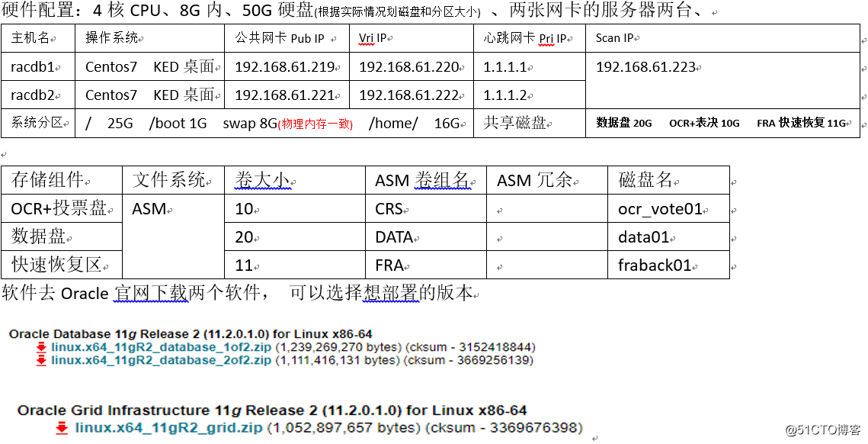Click the download arrow for database_2of2.zip
The image size is (868, 444).
[41, 361]
